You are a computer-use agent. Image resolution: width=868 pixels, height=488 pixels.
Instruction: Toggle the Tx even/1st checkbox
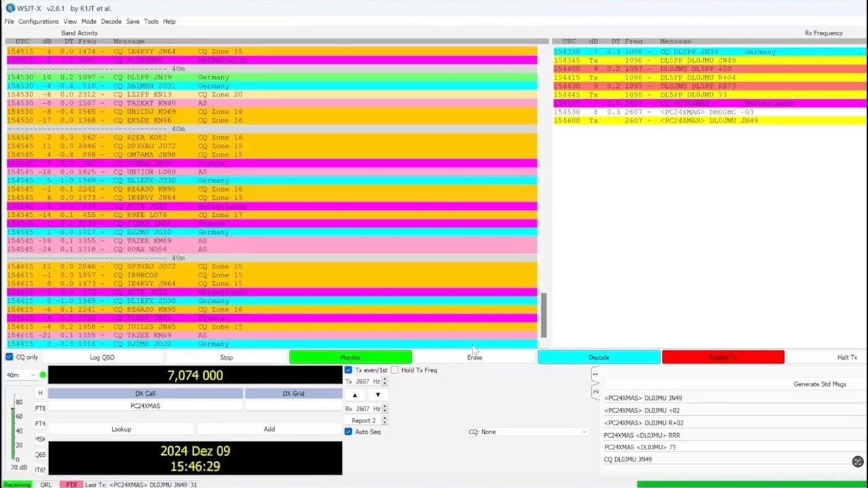coord(349,370)
